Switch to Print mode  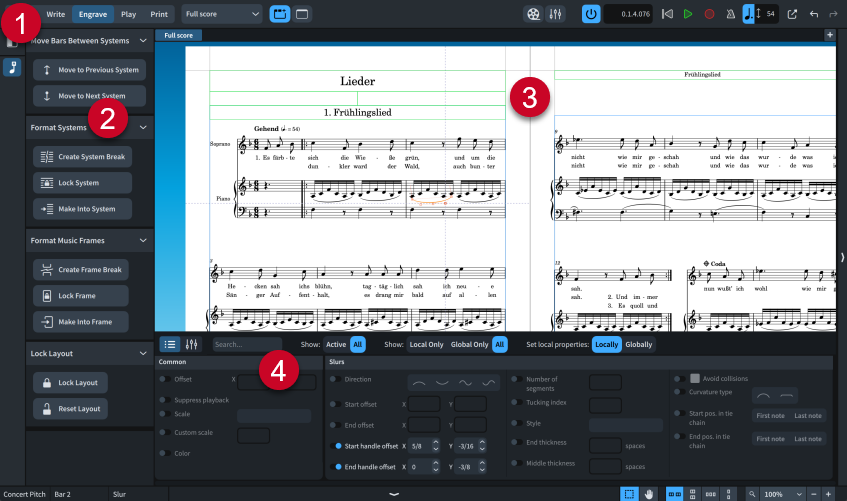[x=159, y=14]
